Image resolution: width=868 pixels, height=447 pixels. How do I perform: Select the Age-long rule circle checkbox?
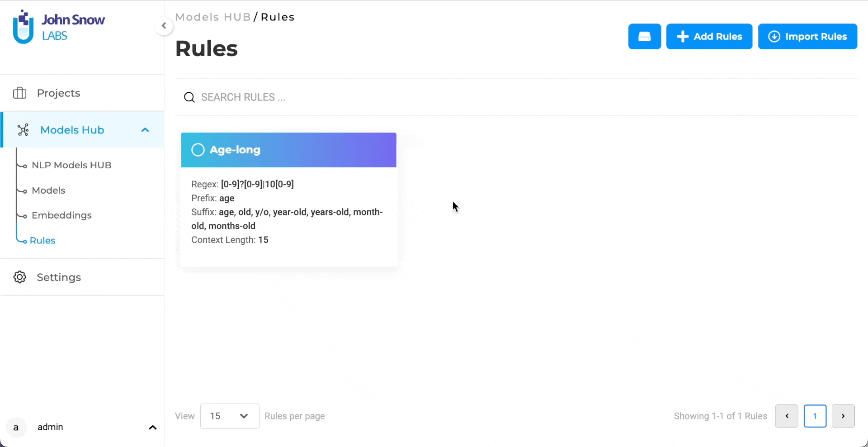pos(198,150)
